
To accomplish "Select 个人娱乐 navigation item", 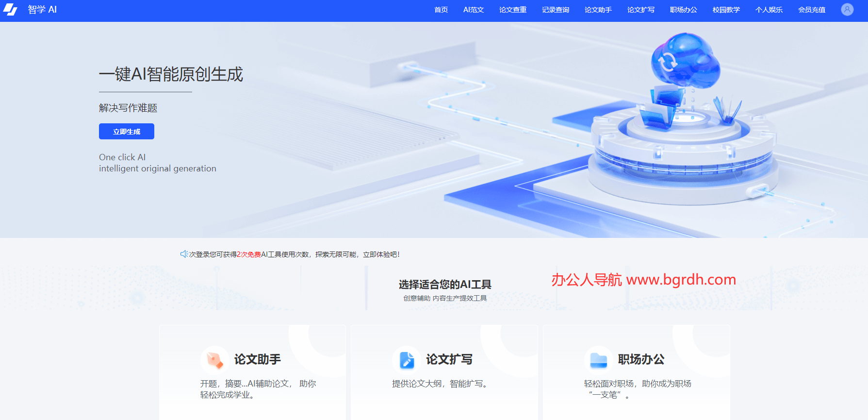I will click(x=769, y=10).
